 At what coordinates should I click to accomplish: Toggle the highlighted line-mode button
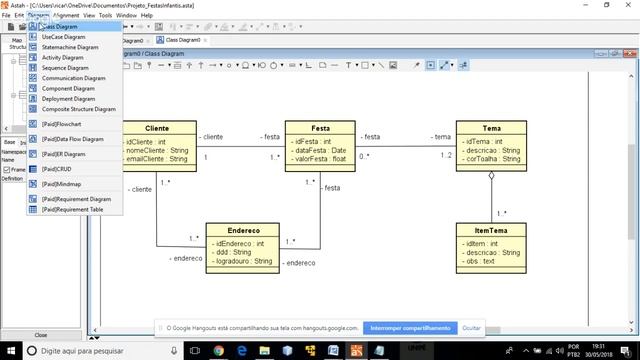click(444, 65)
